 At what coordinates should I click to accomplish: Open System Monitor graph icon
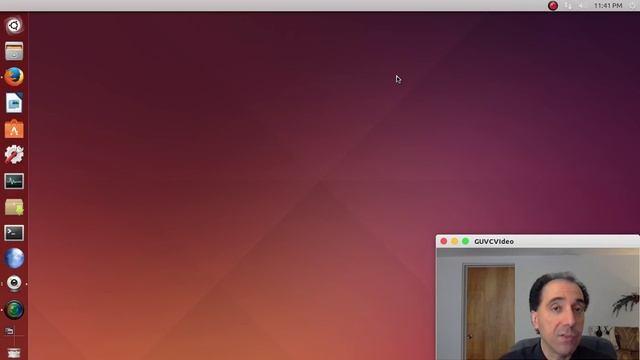[14, 181]
